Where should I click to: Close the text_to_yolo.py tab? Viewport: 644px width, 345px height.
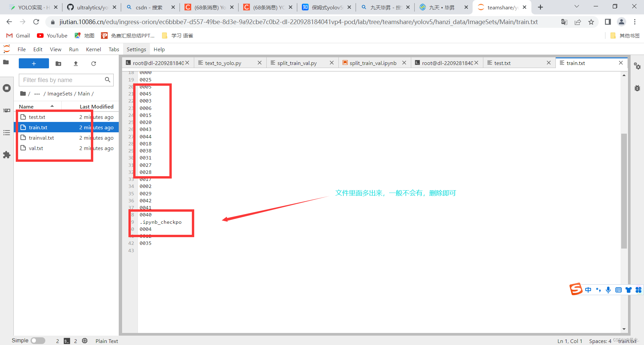click(x=260, y=63)
